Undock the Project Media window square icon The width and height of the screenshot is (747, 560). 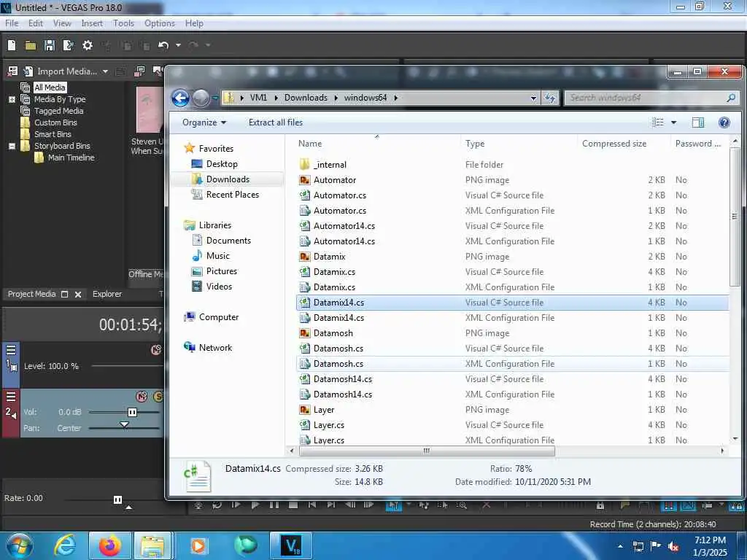pyautogui.click(x=65, y=295)
